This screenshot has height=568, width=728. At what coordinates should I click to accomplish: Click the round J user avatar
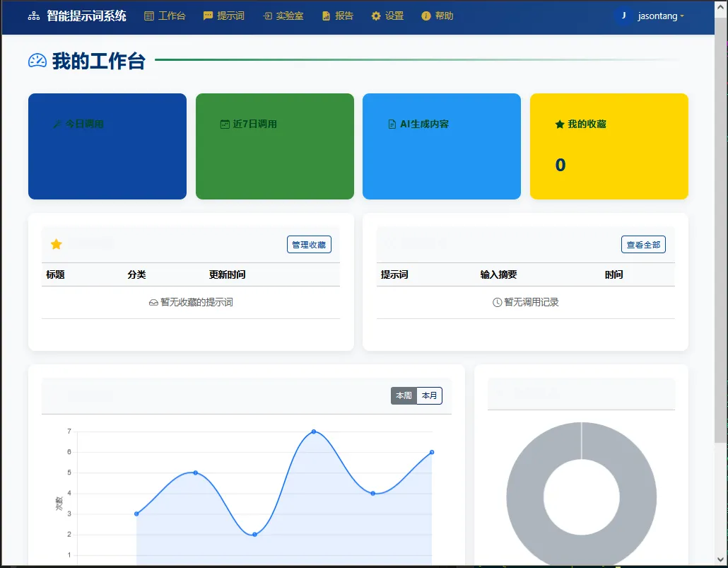(623, 16)
